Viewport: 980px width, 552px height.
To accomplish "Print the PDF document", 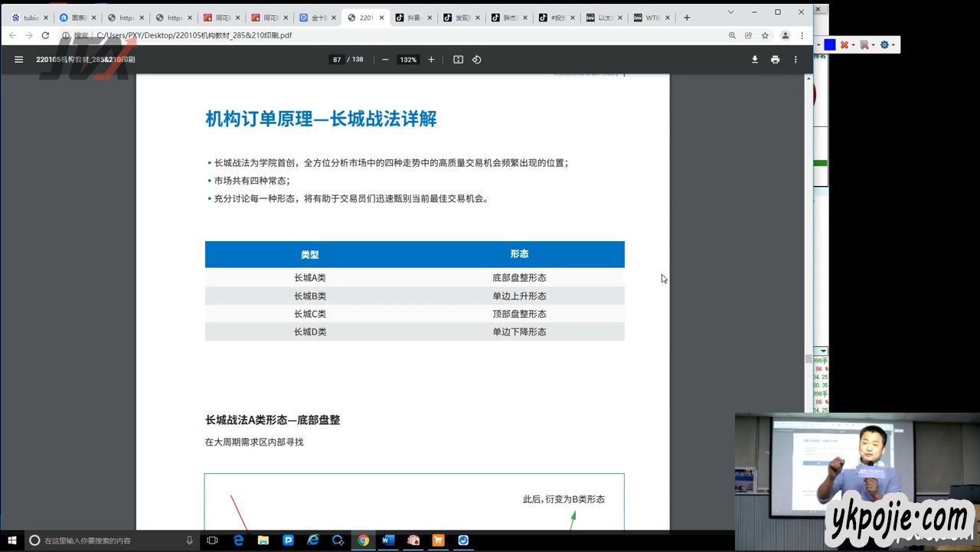I will pos(775,60).
